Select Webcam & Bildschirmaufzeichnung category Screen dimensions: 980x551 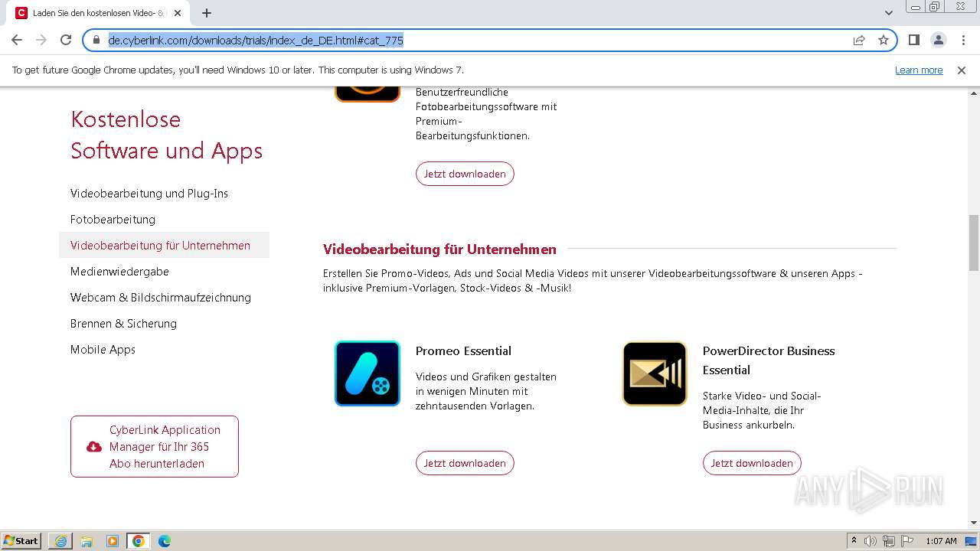click(161, 298)
